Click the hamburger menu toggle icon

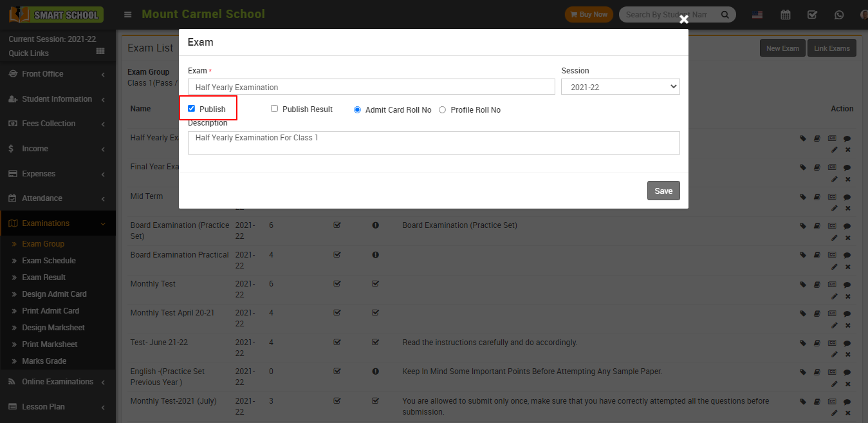(x=128, y=14)
